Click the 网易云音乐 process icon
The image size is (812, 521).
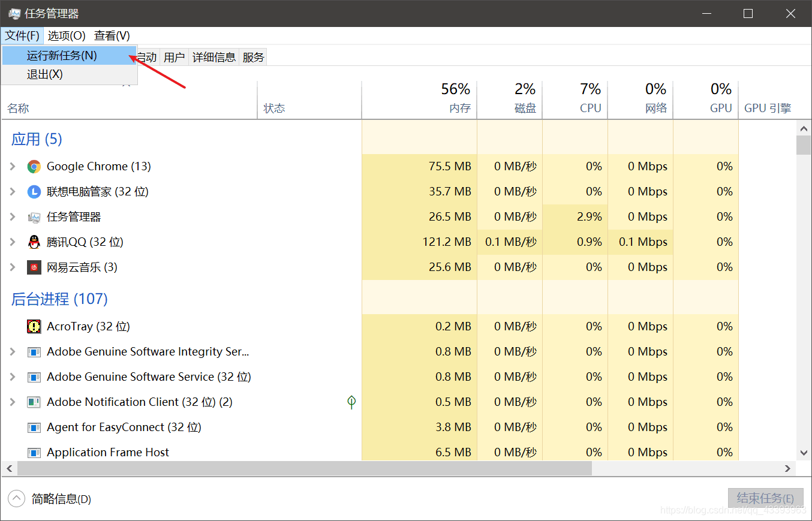pos(34,267)
